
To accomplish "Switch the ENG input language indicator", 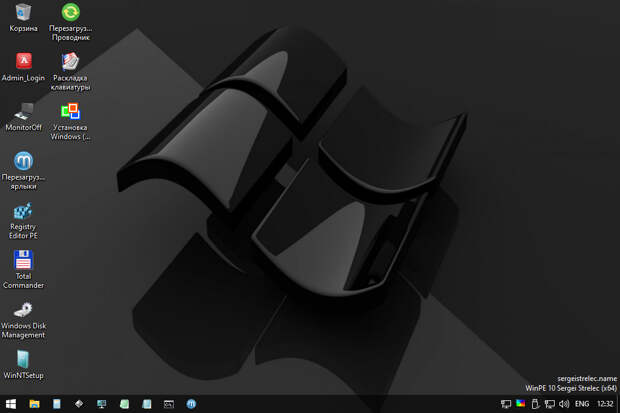I will click(x=581, y=403).
